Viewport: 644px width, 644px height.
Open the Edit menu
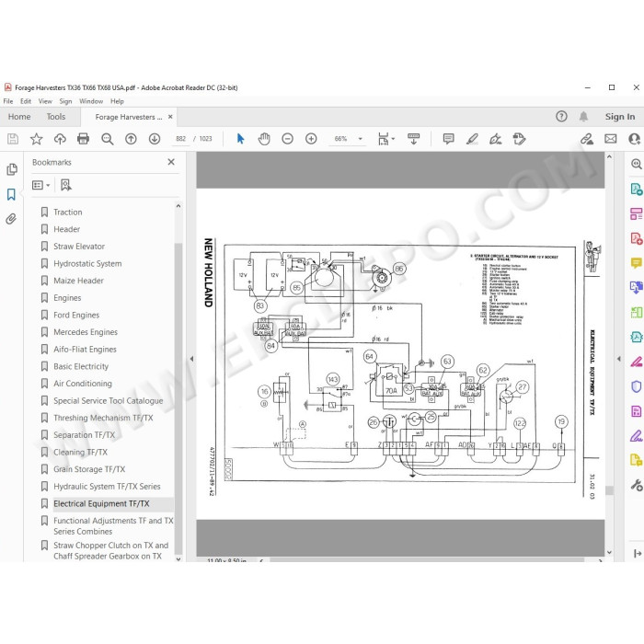(x=26, y=101)
